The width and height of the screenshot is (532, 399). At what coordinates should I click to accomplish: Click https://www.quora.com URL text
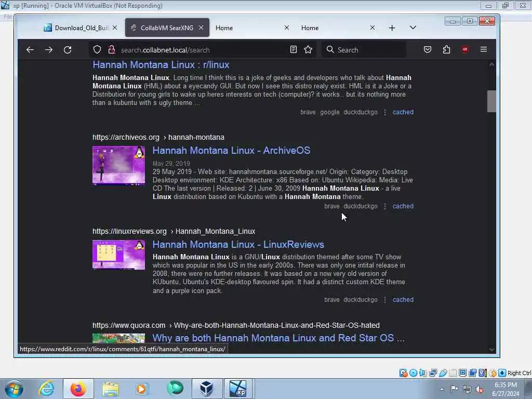(x=129, y=325)
